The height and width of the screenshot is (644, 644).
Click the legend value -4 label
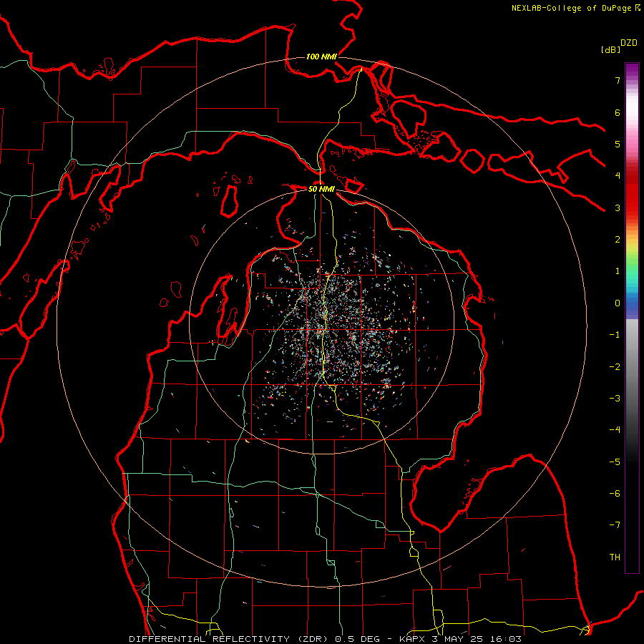coord(615,430)
